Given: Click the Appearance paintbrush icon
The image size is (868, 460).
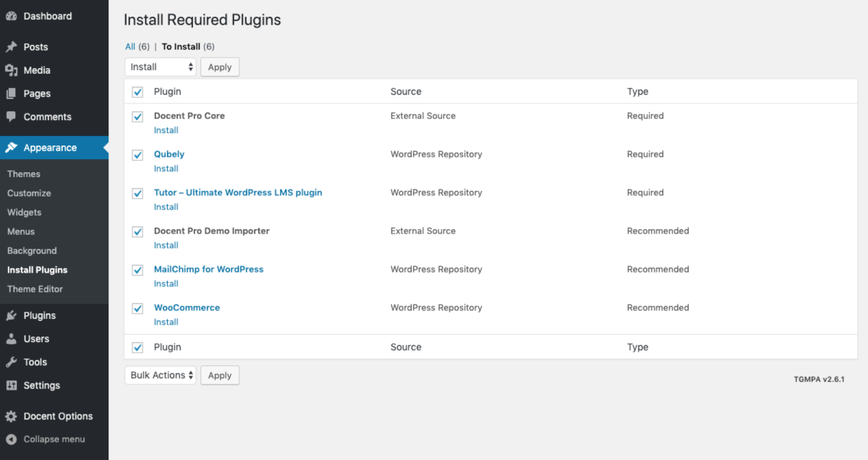Looking at the screenshot, I should [x=12, y=148].
